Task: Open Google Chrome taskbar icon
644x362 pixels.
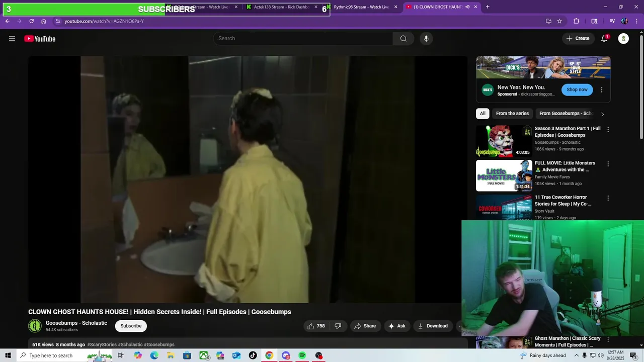Action: [269, 355]
